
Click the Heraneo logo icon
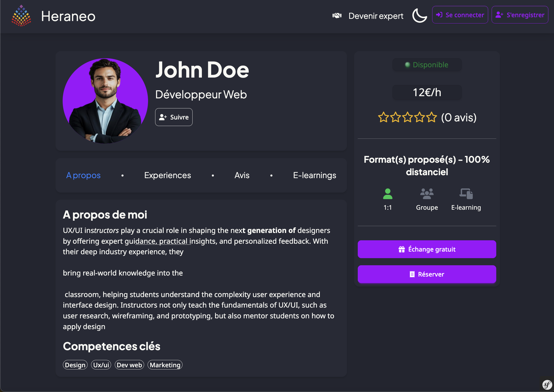pyautogui.click(x=21, y=16)
